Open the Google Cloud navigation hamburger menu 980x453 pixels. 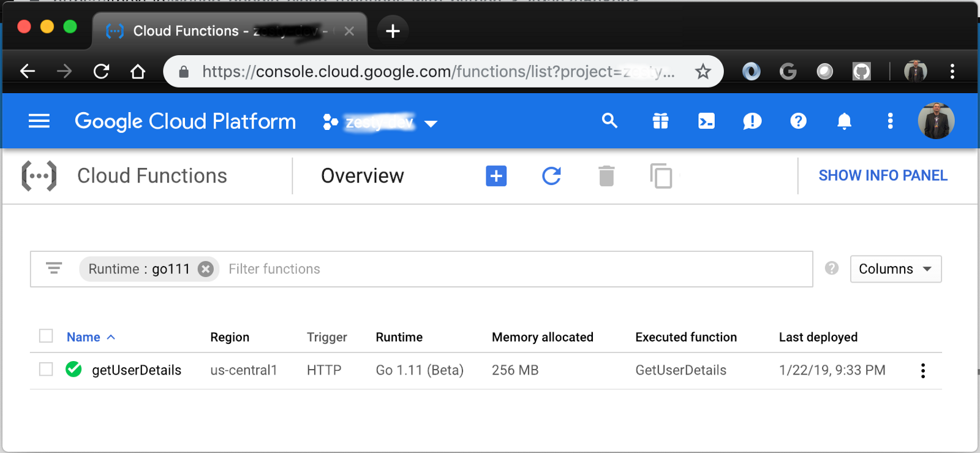pos(39,121)
